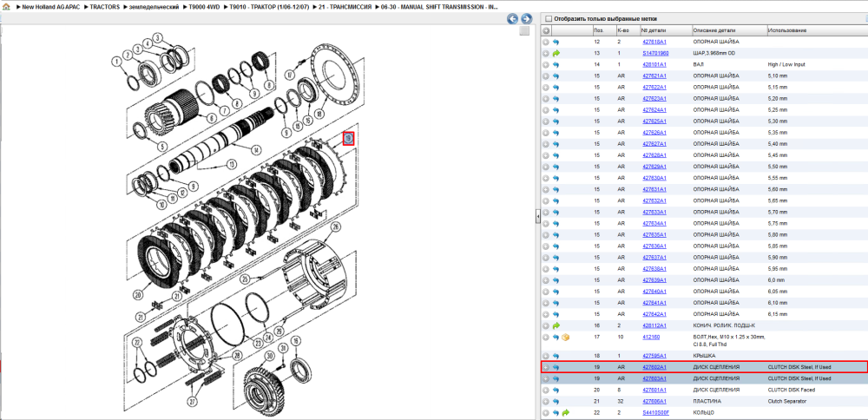Click blue arrow icon for part S4410500F
This screenshot has height=420, width=868.
pos(556,412)
